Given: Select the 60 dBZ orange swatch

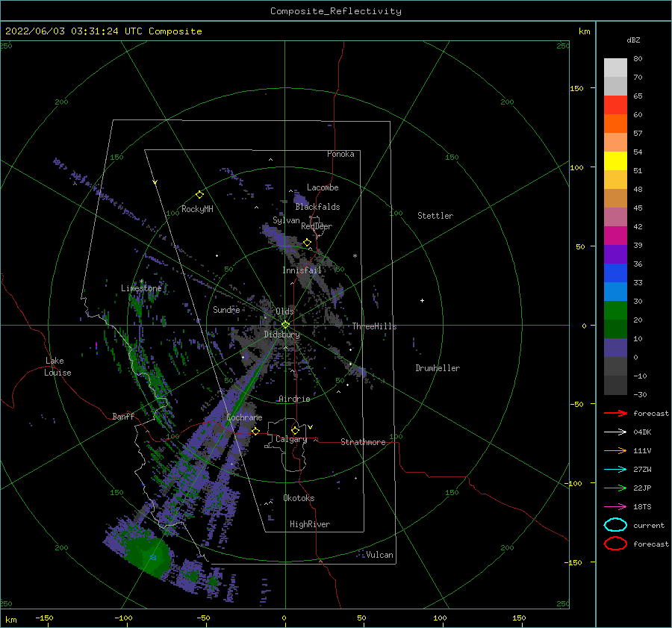Looking at the screenshot, I should pos(615,123).
